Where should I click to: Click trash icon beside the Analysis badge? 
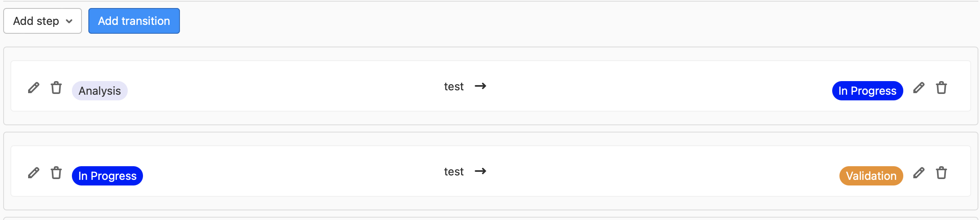click(56, 88)
